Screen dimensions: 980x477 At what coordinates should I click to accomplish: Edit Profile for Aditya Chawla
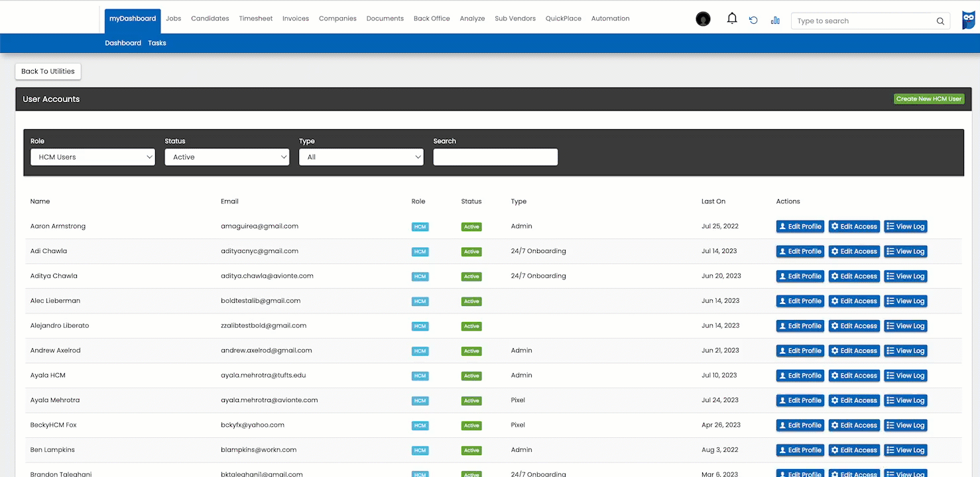click(x=800, y=276)
